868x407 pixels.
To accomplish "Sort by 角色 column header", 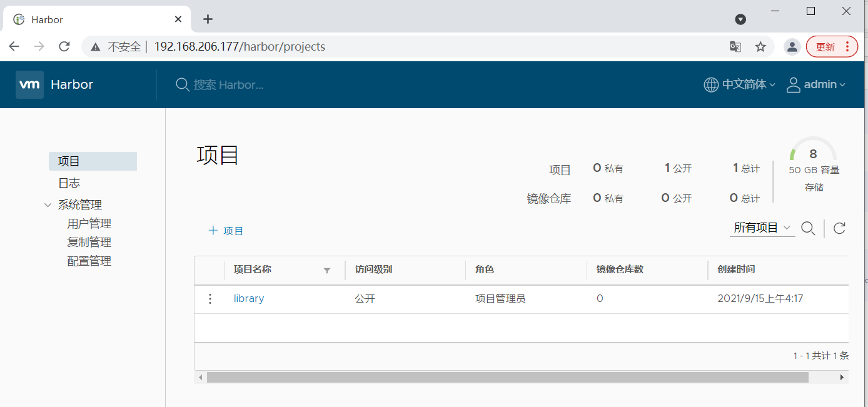I will (485, 269).
